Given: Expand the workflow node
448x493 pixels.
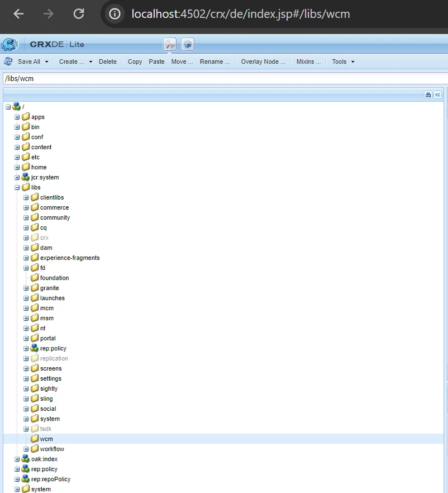Looking at the screenshot, I should (26, 449).
